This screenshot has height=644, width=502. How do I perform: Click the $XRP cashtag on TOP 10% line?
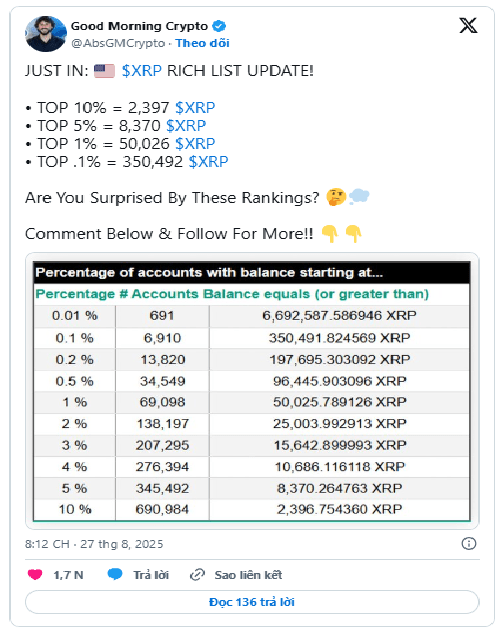[195, 108]
